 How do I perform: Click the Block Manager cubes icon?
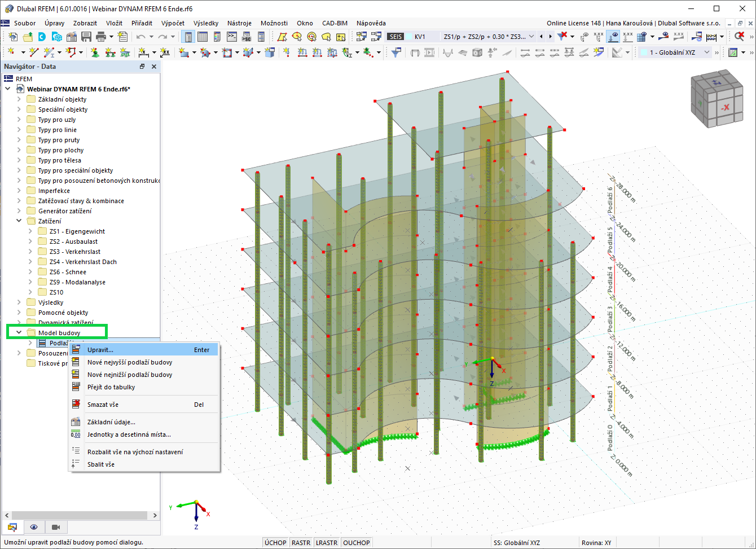tap(56, 37)
